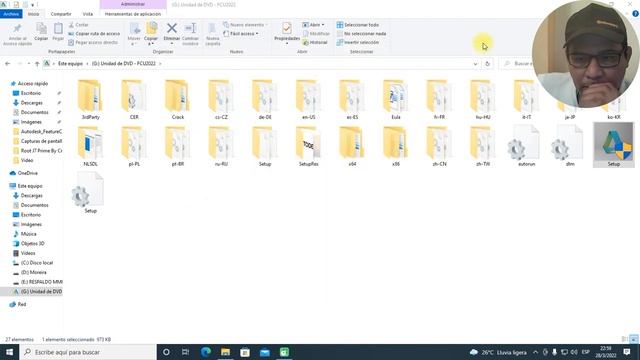This screenshot has height=360, width=640.
Task: Open the es-ES folder
Action: [x=352, y=100]
